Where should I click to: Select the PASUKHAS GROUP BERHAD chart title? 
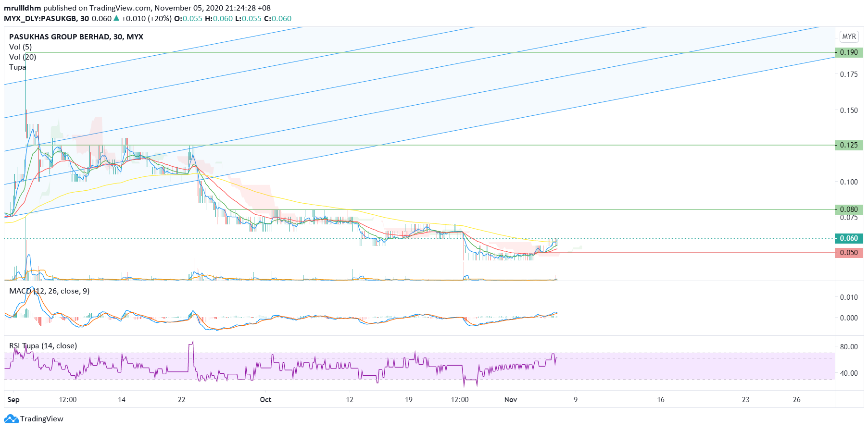pyautogui.click(x=76, y=37)
